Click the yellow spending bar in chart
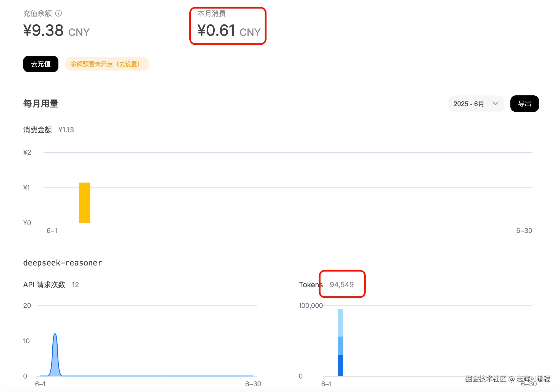This screenshot has width=560, height=392. click(x=84, y=203)
